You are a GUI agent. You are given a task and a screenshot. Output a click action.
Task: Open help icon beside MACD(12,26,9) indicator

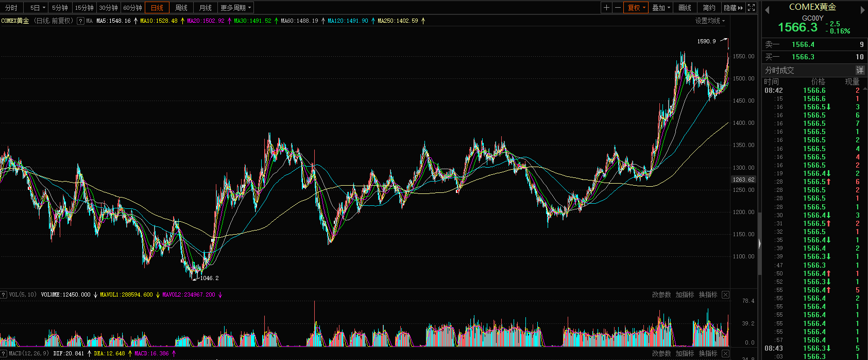[4, 354]
